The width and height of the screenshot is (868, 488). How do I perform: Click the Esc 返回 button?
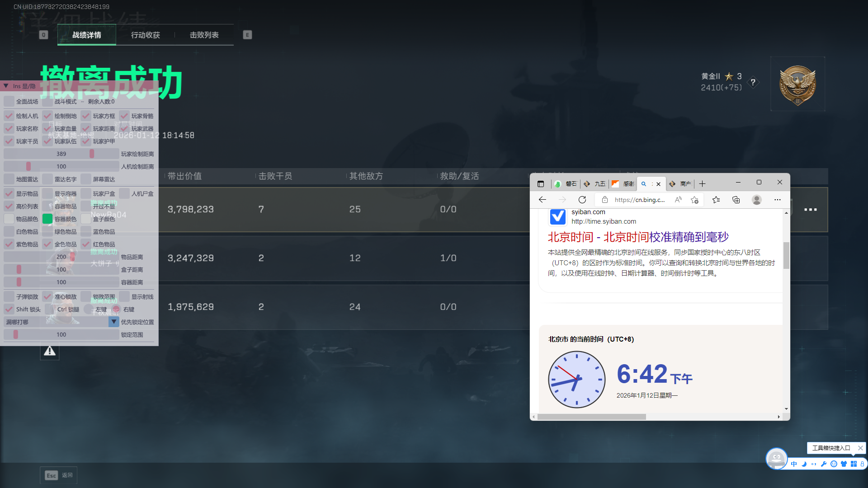click(x=59, y=475)
